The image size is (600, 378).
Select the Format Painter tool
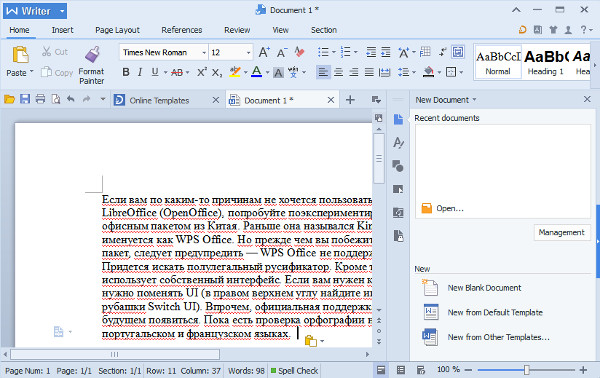click(x=91, y=64)
